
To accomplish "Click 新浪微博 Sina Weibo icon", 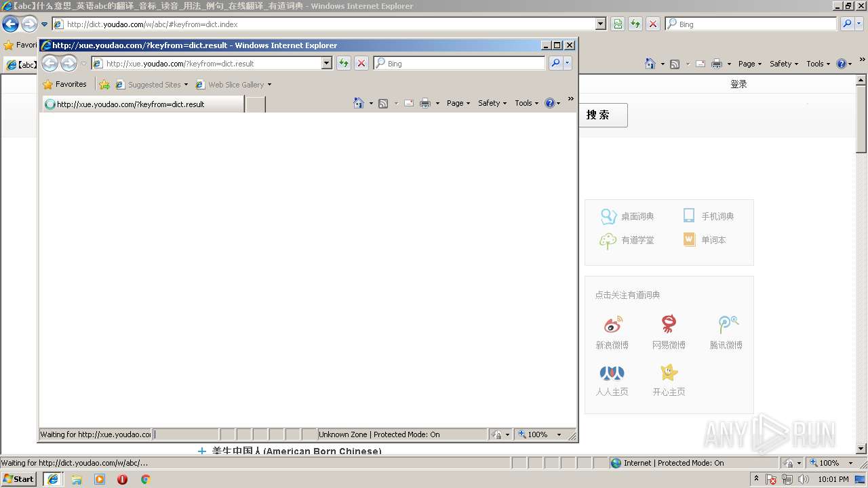I will point(612,324).
